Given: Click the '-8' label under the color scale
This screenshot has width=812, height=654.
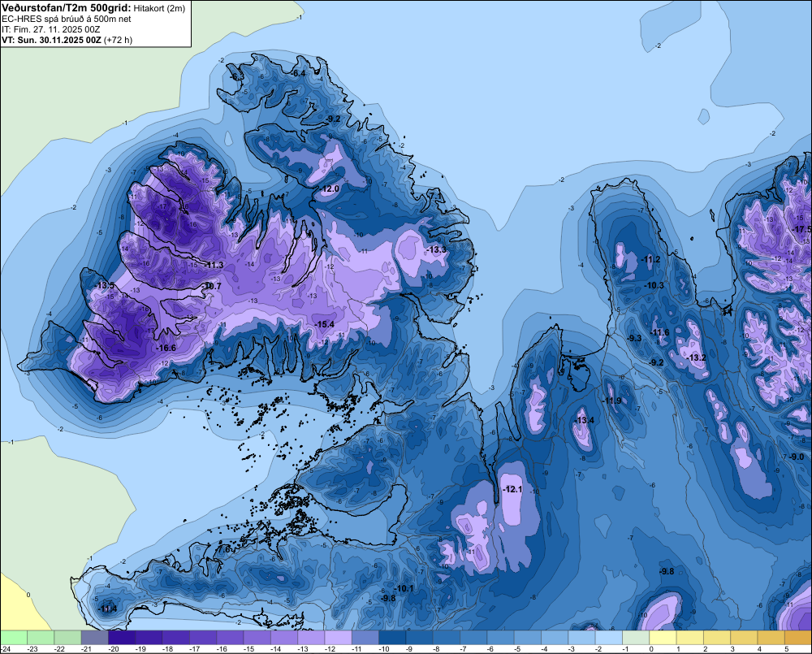Looking at the screenshot, I should (x=436, y=649).
